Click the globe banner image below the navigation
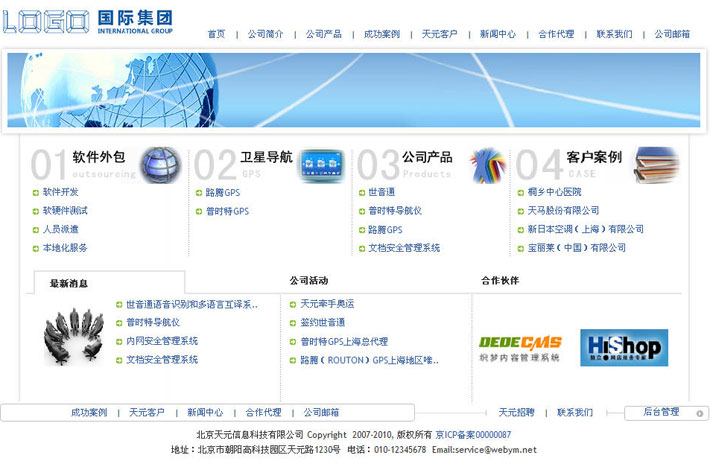This screenshot has width=710, height=461. click(x=354, y=90)
